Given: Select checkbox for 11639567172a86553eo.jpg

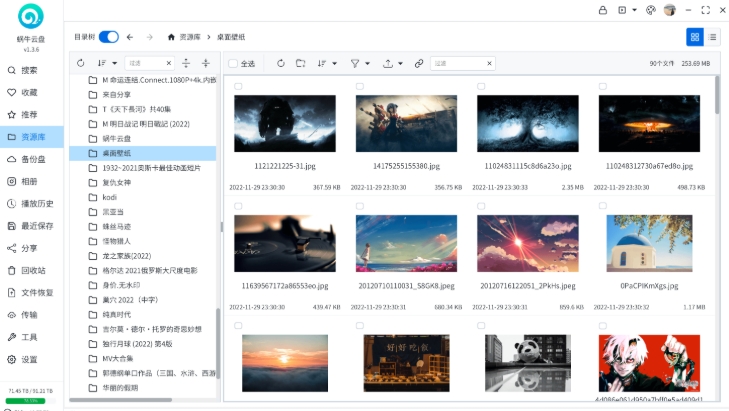Looking at the screenshot, I should point(238,206).
